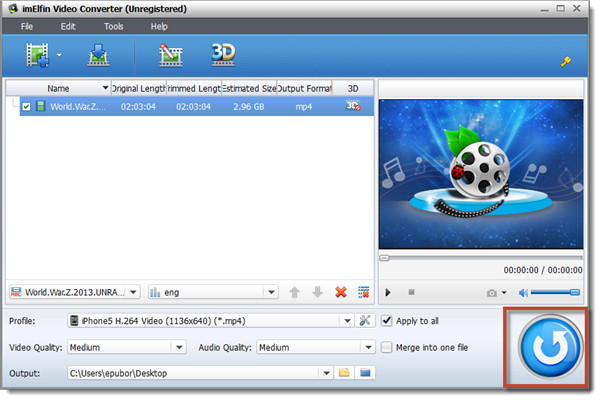The height and width of the screenshot is (400, 600).
Task: Open profile settings with the tools icon
Action: coord(365,320)
